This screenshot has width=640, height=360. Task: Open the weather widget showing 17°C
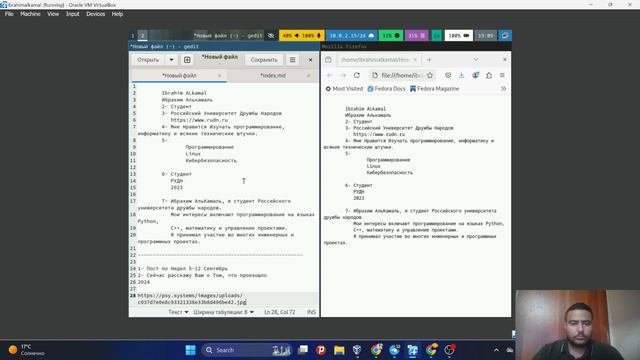tap(27, 350)
